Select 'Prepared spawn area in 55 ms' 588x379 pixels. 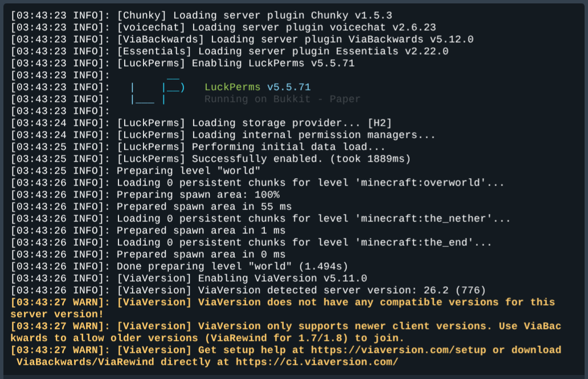[204, 207]
